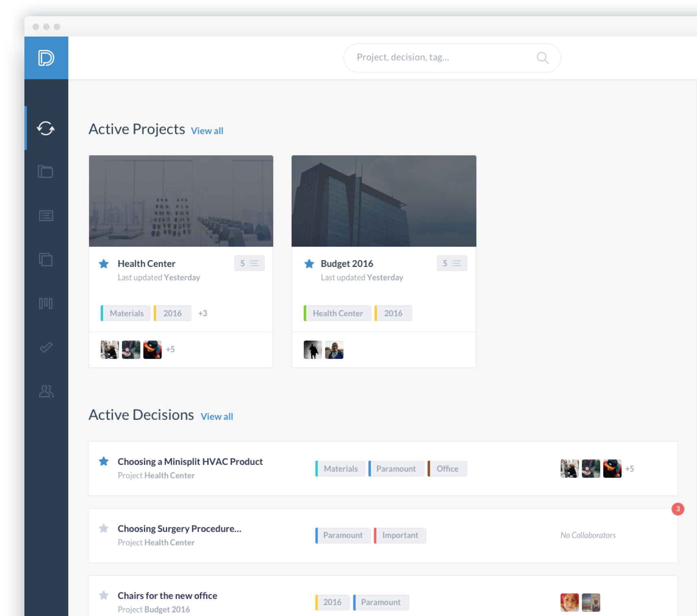
Task: Open second avatar on HVAC decision row
Action: click(x=591, y=469)
